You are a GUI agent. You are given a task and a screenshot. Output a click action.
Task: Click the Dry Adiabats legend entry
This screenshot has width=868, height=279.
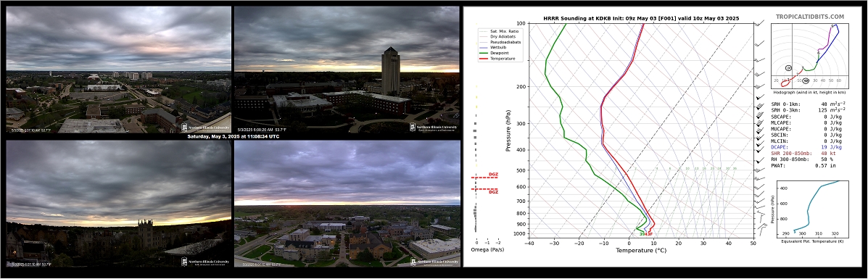click(x=497, y=36)
